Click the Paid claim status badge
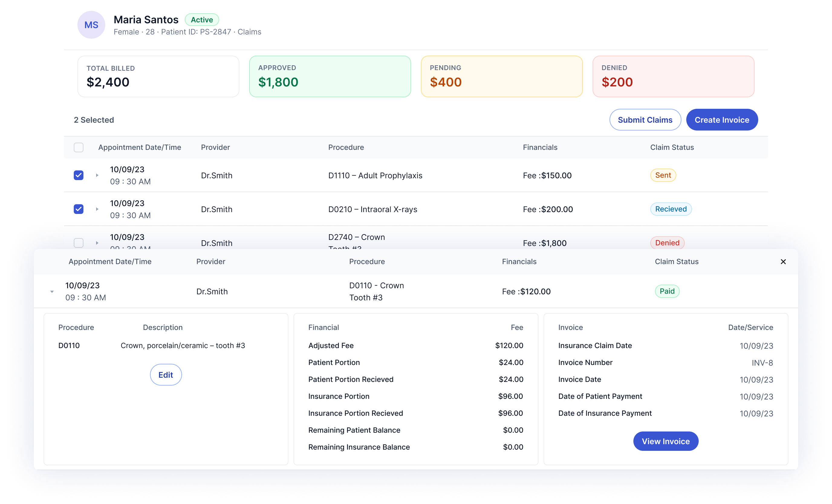 click(667, 291)
